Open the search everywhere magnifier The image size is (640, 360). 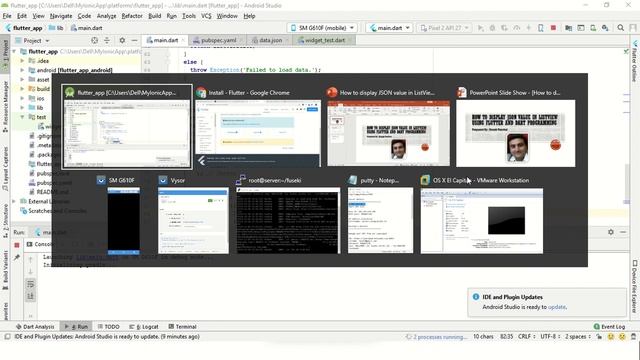coord(620,28)
